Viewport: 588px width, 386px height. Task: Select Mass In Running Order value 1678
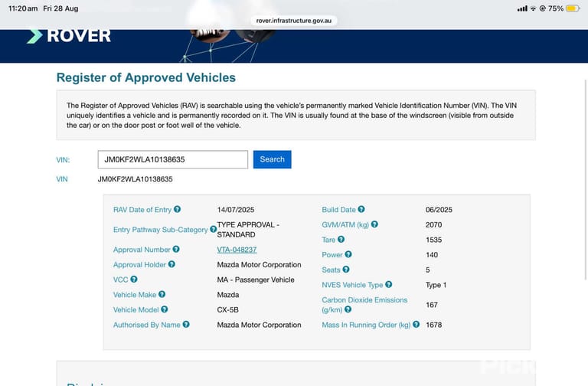click(433, 325)
